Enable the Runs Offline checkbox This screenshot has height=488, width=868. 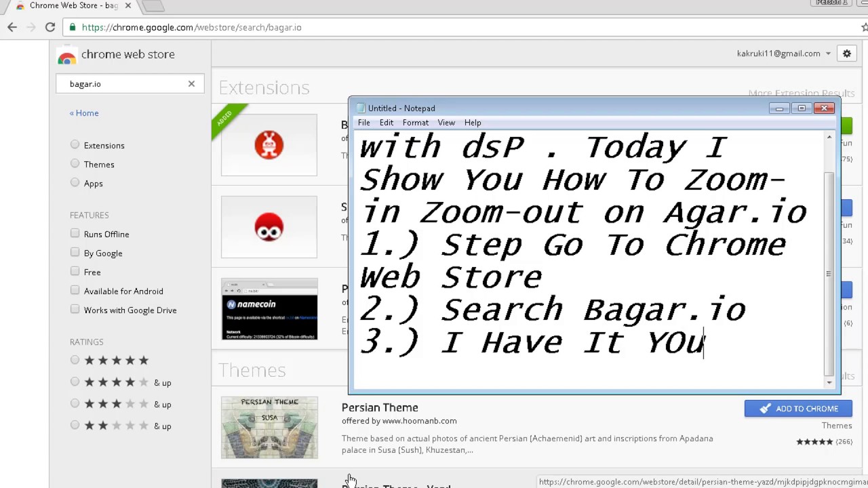pyautogui.click(x=75, y=233)
